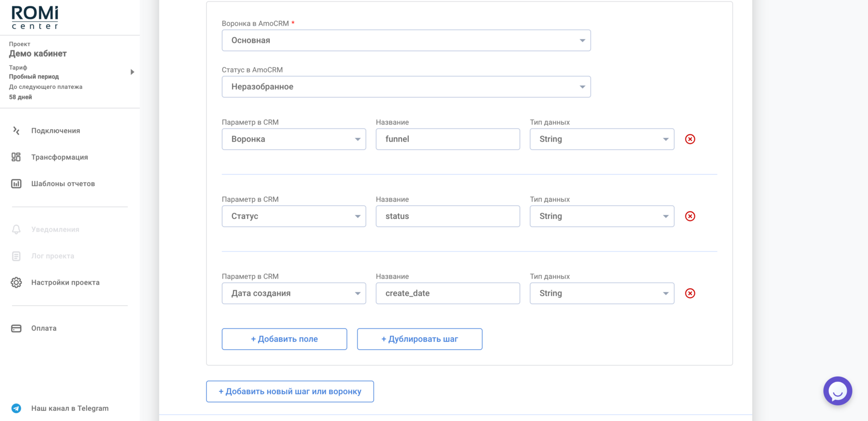Click the Демо кабинет project name
868x421 pixels.
(x=38, y=54)
